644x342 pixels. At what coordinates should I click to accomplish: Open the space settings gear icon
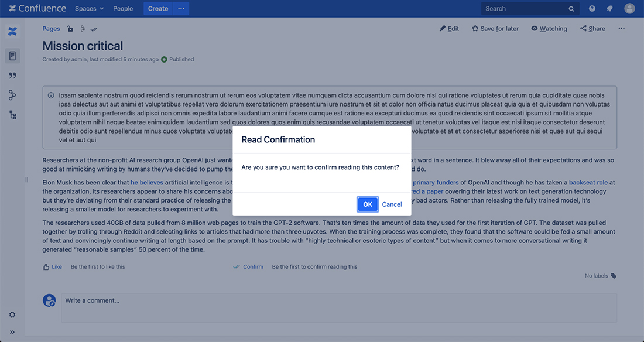coord(12,315)
